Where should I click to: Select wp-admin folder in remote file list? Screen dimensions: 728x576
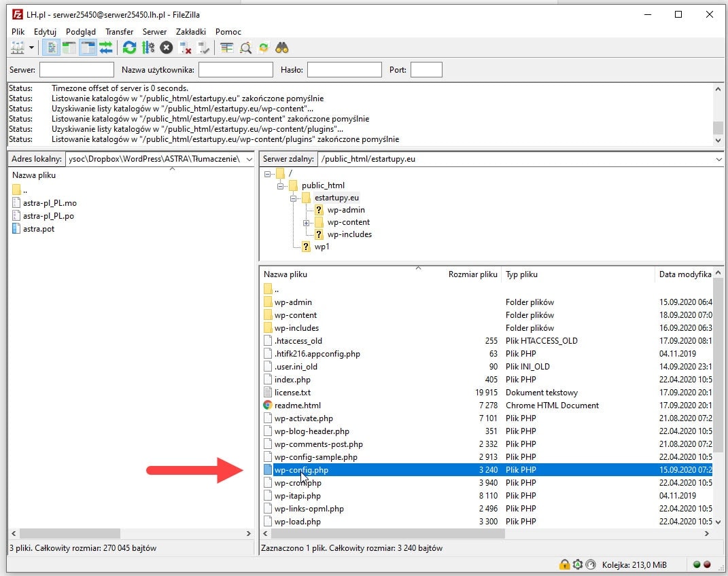coord(293,302)
